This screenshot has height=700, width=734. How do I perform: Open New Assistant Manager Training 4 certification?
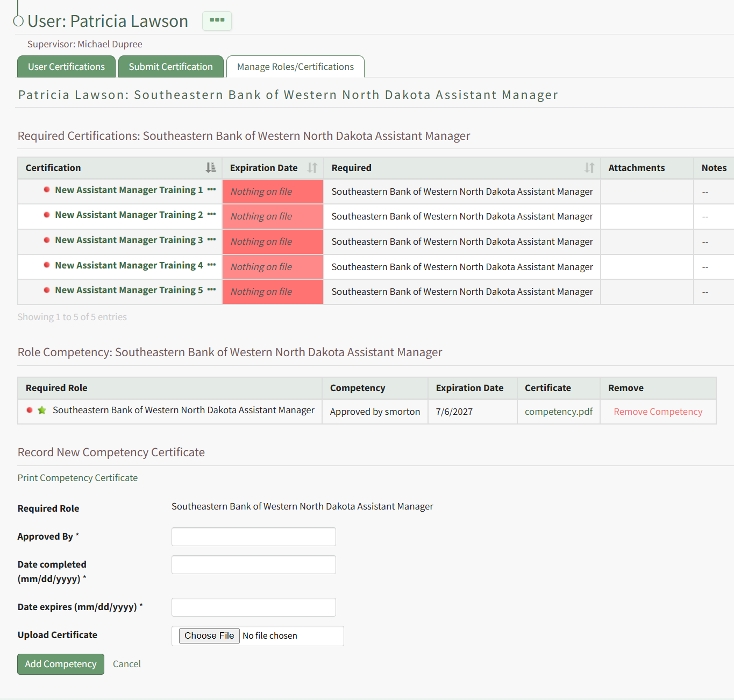tap(129, 265)
